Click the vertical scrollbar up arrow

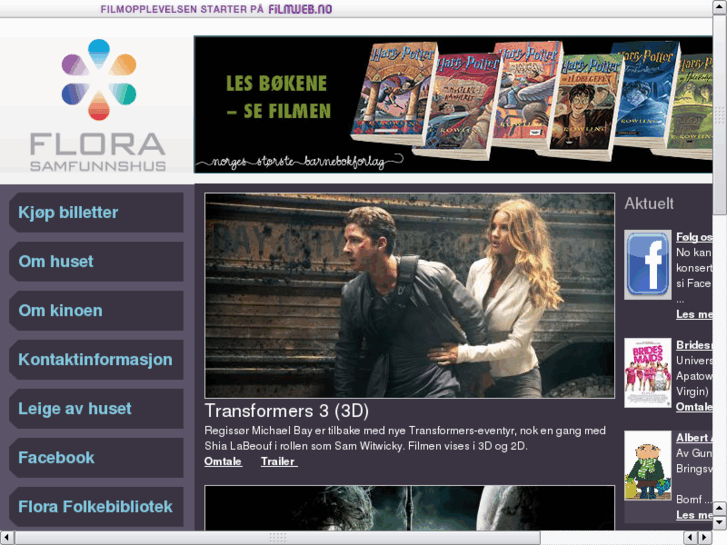(x=720, y=6)
